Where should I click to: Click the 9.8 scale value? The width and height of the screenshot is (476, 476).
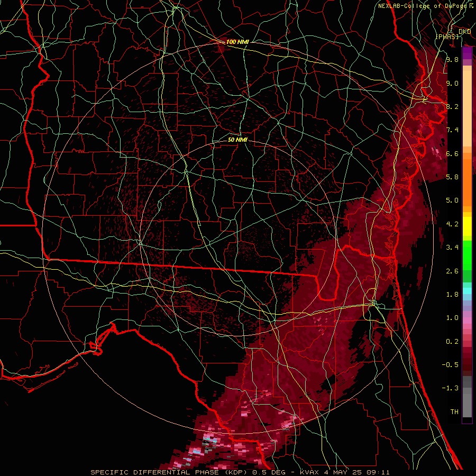pyautogui.click(x=452, y=59)
